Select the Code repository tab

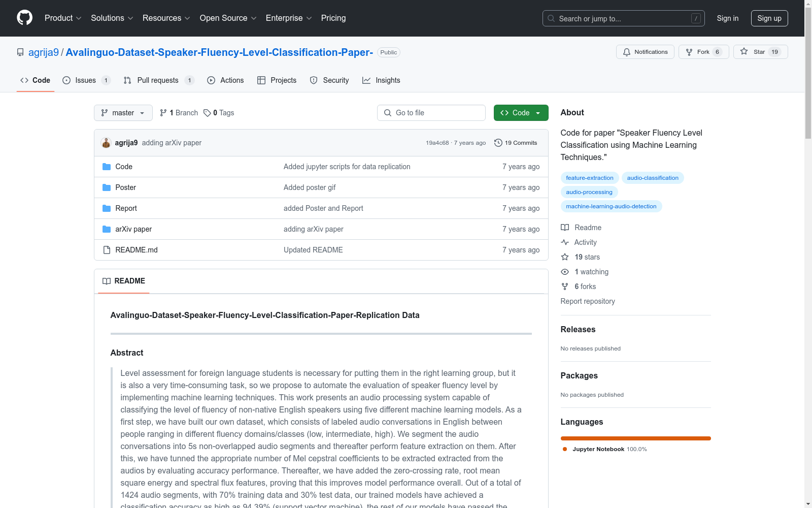click(x=36, y=80)
